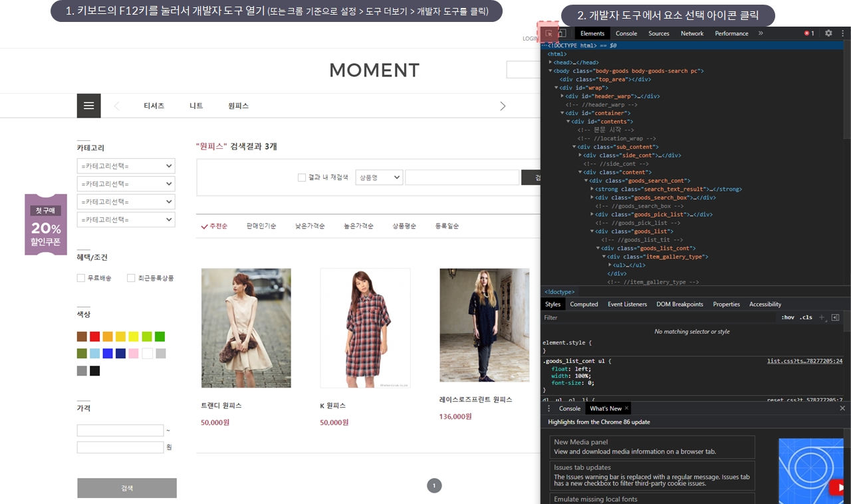Tick the 최근등록상품 checkbox

(131, 278)
